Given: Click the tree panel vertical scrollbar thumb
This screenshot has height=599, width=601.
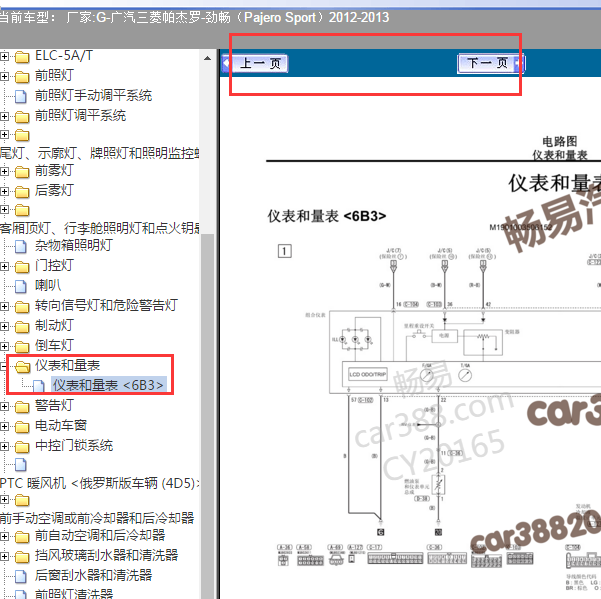Looking at the screenshot, I should point(207,416).
